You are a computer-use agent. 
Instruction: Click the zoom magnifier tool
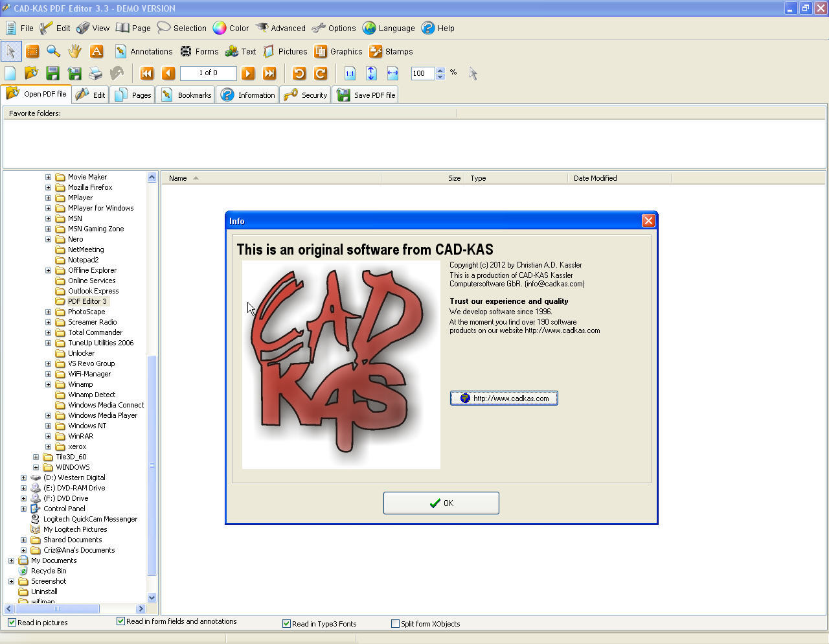[54, 51]
